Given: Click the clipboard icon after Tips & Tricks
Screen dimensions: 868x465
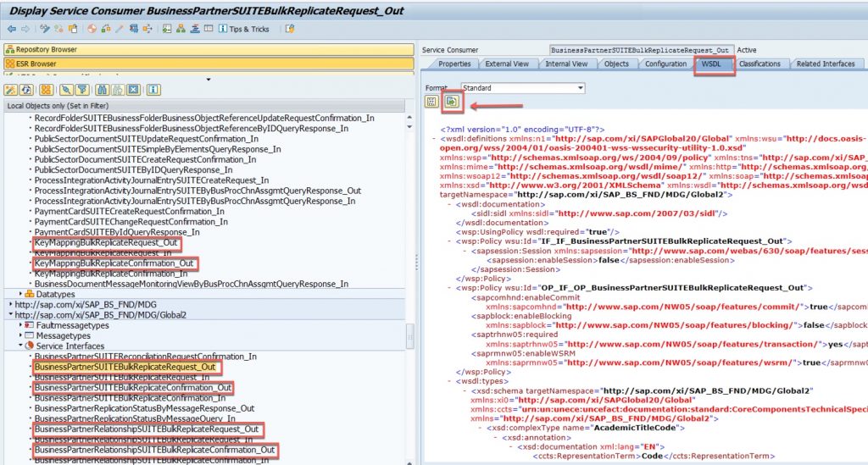Looking at the screenshot, I should pyautogui.click(x=290, y=29).
